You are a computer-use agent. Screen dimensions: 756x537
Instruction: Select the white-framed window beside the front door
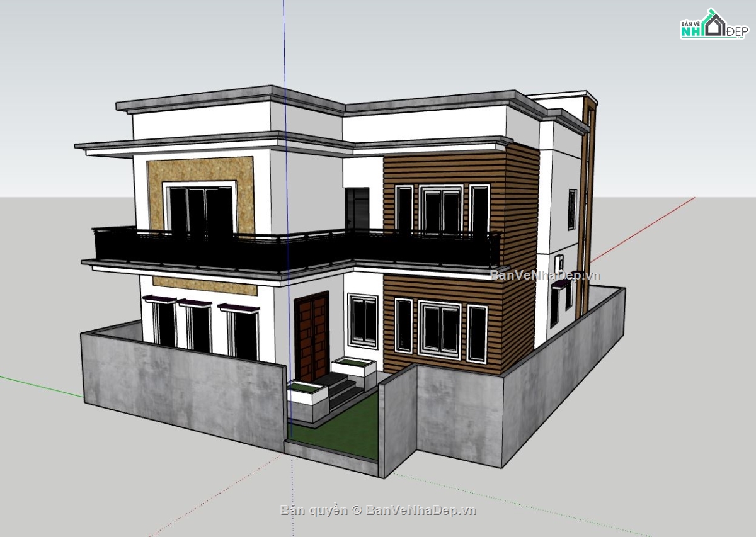coord(362,320)
